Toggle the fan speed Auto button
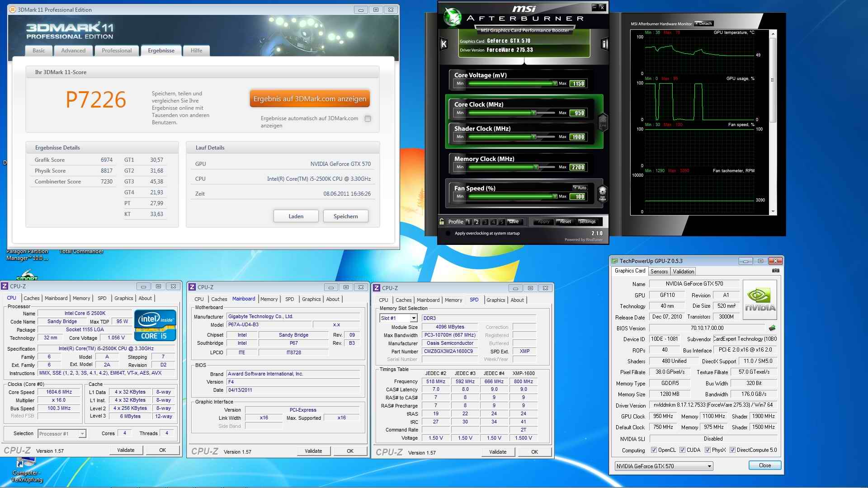868x488 pixels. coord(580,188)
